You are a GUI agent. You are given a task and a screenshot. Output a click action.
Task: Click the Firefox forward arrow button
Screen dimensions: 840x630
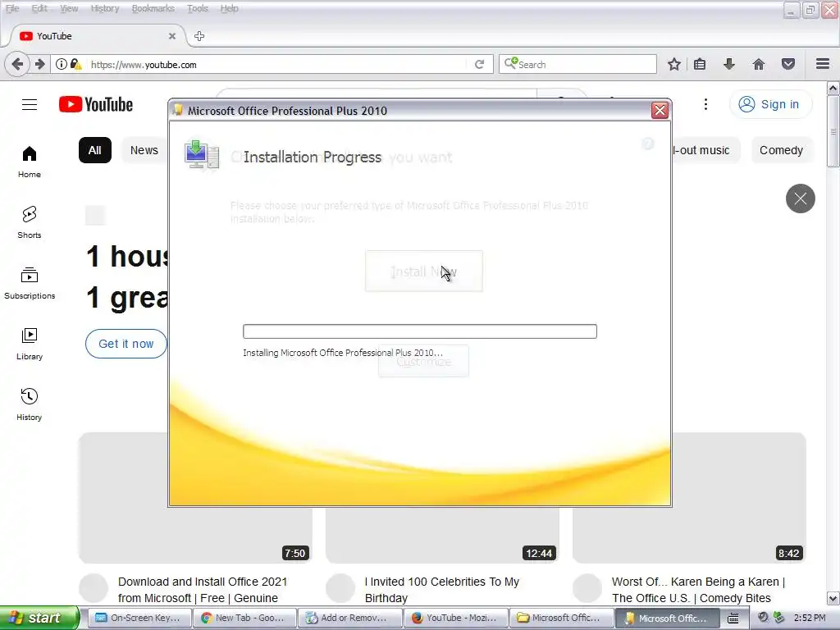coord(39,64)
